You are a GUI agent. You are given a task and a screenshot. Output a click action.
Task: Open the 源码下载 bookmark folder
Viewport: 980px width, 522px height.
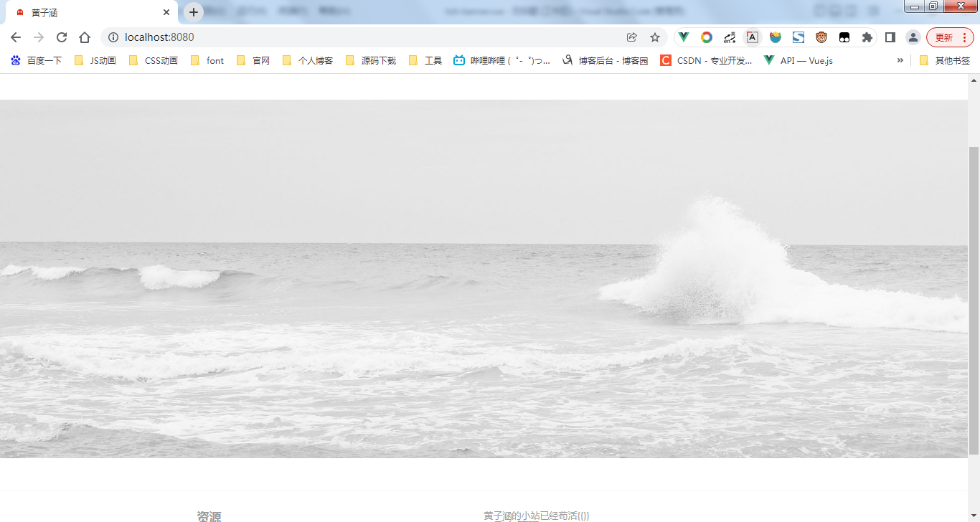point(371,60)
